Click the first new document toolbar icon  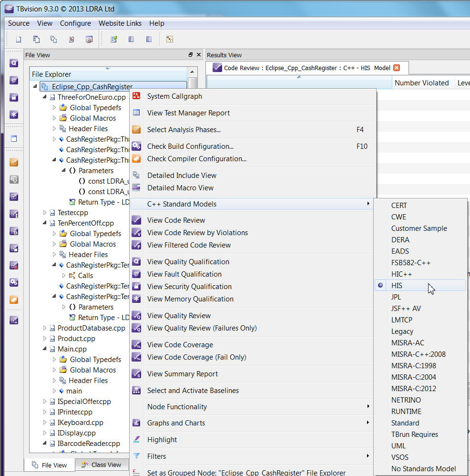coord(19,40)
